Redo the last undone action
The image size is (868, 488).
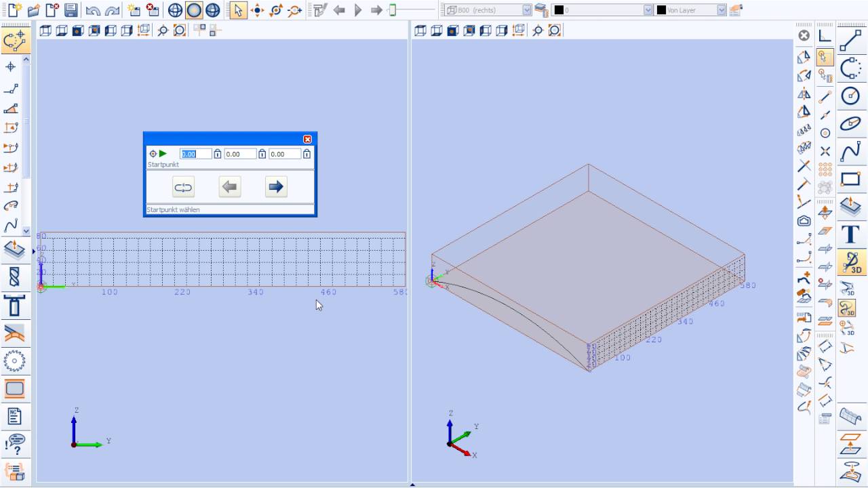click(112, 10)
